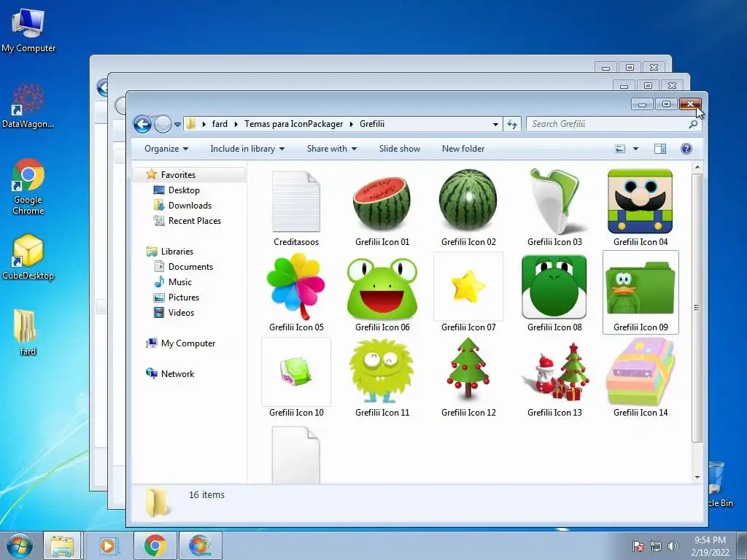Expand the arrow after fard breadcrumb
Image resolution: width=747 pixels, height=560 pixels.
tap(236, 124)
